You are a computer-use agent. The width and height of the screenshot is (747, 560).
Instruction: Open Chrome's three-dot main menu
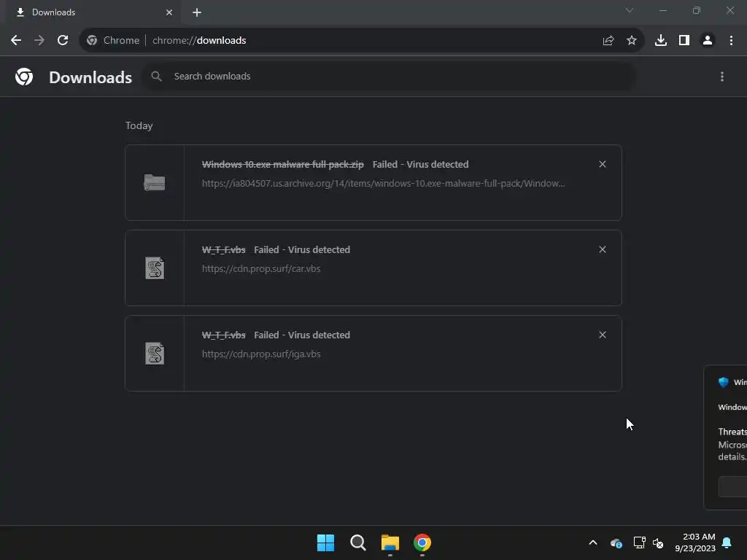tap(731, 41)
